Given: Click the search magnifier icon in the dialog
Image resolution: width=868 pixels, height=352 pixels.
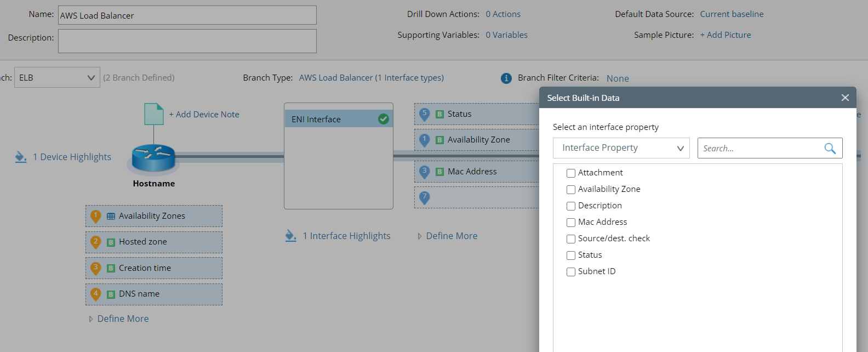Looking at the screenshot, I should click(830, 148).
